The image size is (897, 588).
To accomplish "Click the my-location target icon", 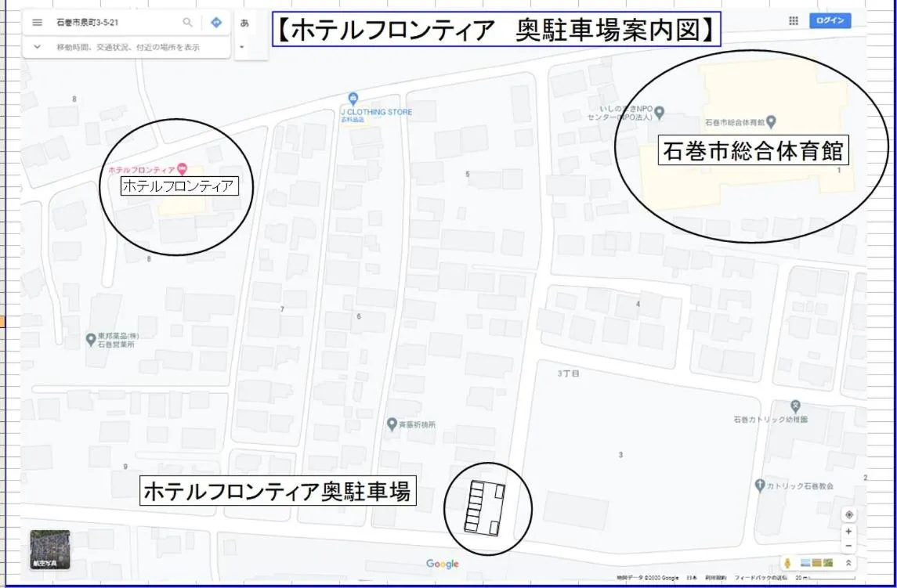I will [849, 514].
